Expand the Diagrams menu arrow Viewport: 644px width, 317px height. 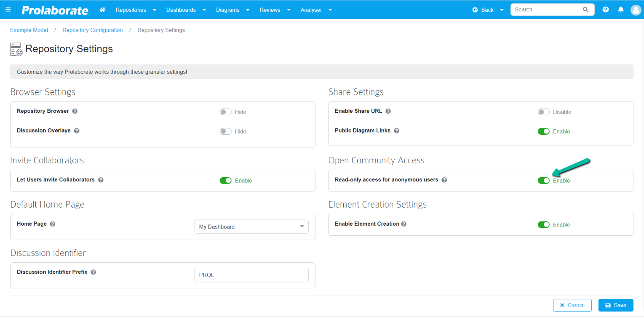click(x=248, y=10)
